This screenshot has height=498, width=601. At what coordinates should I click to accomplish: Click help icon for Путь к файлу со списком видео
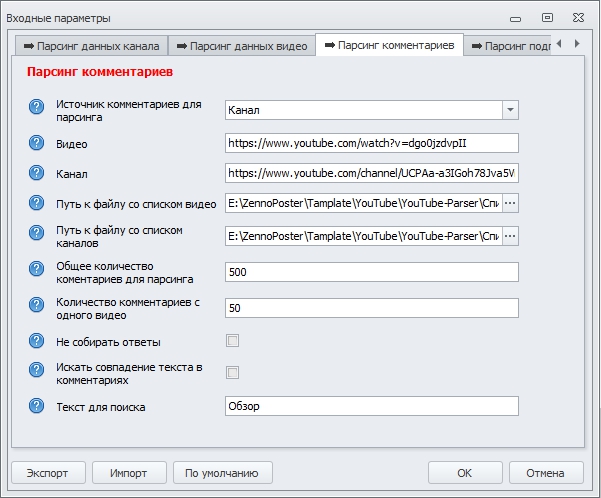pos(38,204)
